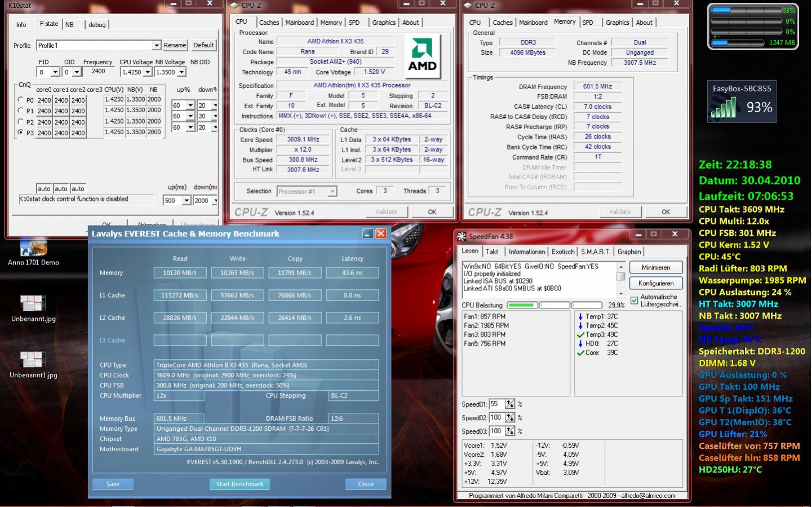Click the Speed01 spinner arrows in SpeedFan
This screenshot has width=812, height=507.
click(x=510, y=404)
